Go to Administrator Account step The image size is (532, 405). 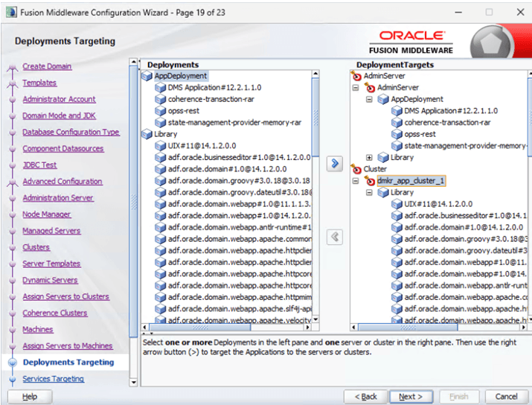click(59, 100)
